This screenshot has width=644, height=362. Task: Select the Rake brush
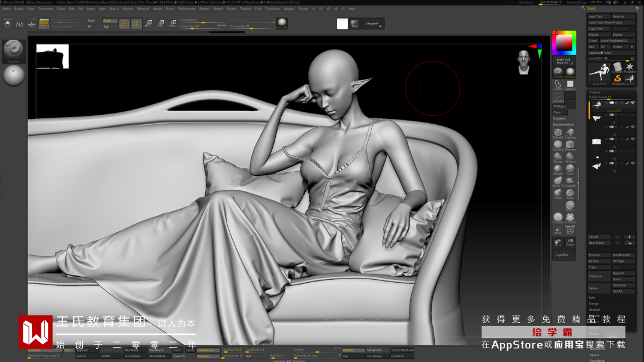click(x=570, y=193)
